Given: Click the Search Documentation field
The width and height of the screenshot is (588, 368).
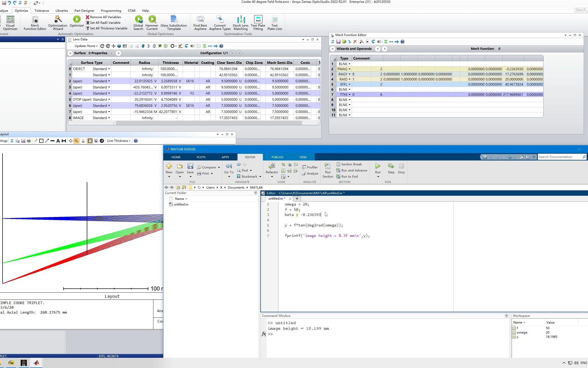Looking at the screenshot, I should [x=559, y=157].
